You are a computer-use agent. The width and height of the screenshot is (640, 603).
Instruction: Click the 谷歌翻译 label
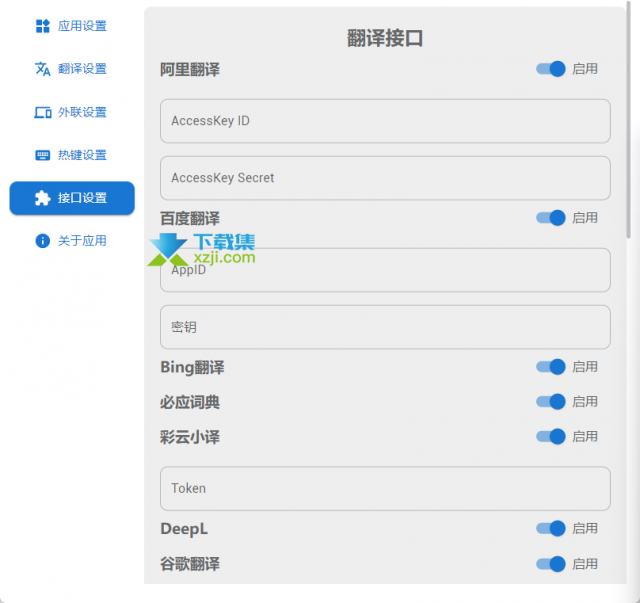pos(190,564)
